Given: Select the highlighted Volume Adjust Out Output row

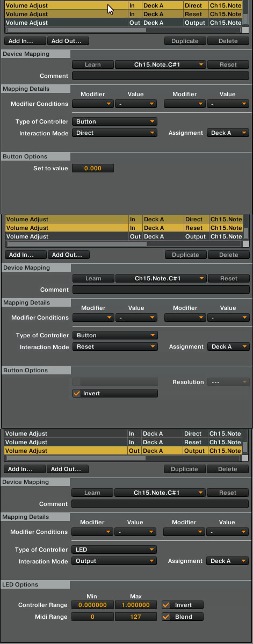Looking at the screenshot, I should [x=123, y=451].
